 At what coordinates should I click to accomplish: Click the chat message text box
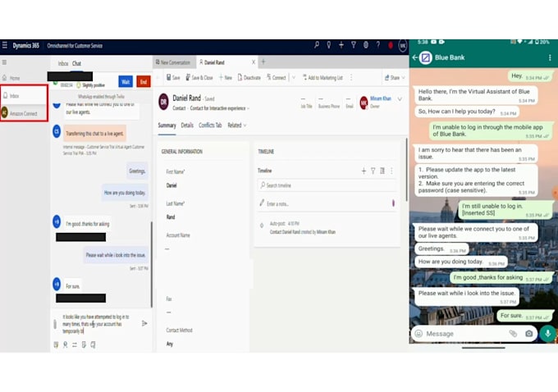(97, 324)
